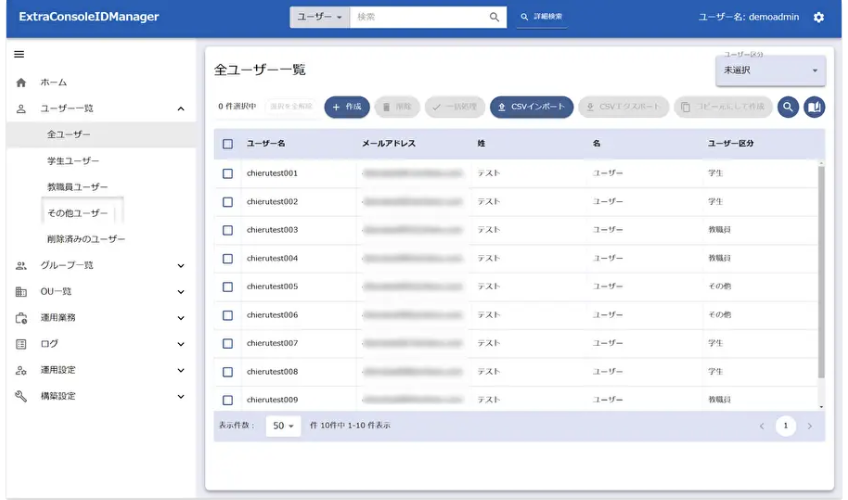The height and width of the screenshot is (500, 848).
Task: Click the search input field
Action: point(420,17)
